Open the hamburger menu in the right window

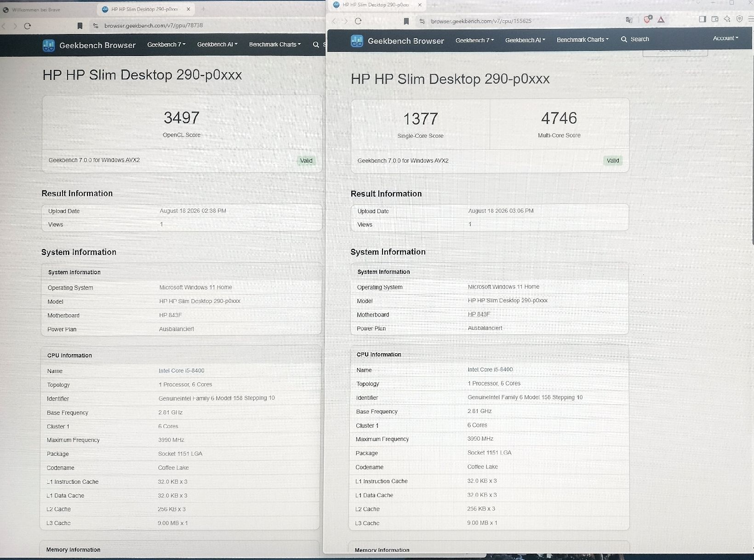[751, 19]
